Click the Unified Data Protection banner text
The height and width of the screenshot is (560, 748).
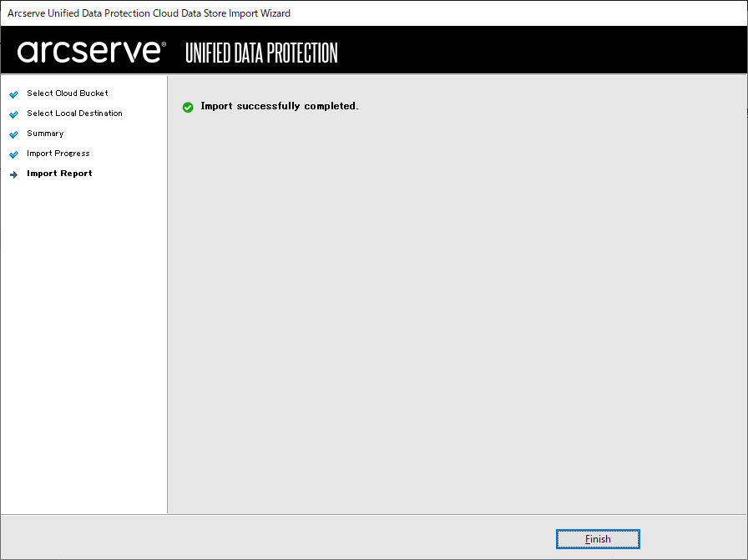tap(261, 53)
